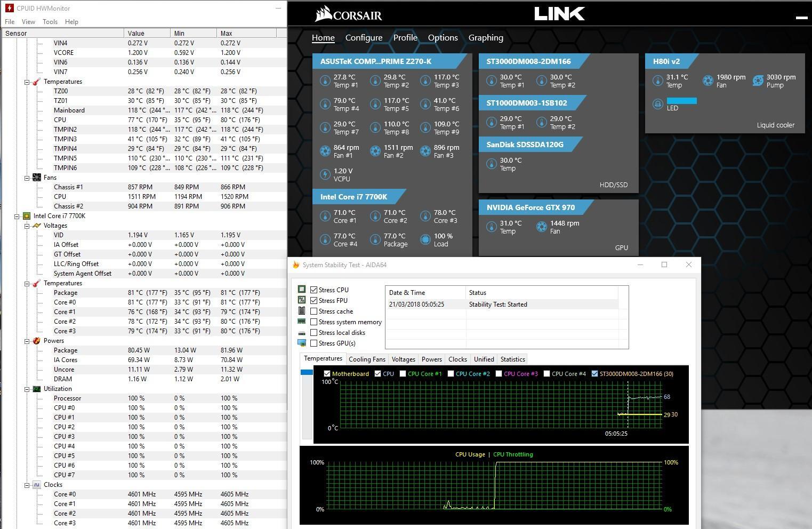
Task: Collapse the Clocks tree node
Action: [x=27, y=485]
